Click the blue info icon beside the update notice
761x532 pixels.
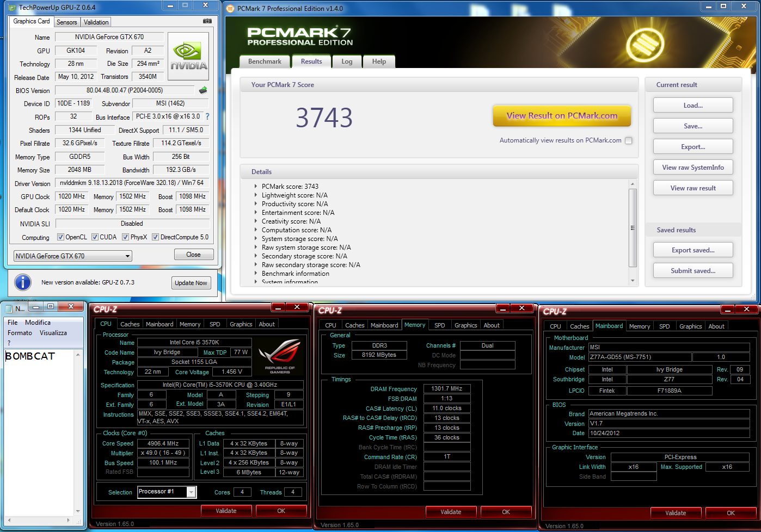(22, 282)
